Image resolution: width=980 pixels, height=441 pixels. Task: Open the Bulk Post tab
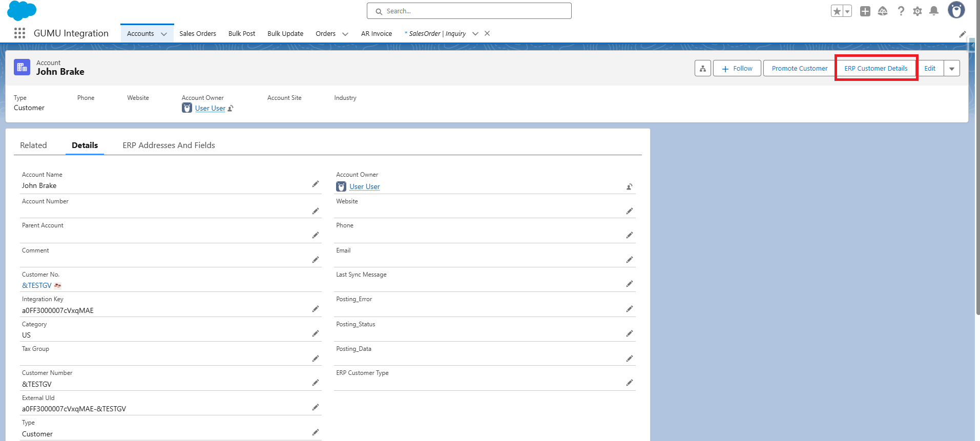click(242, 34)
